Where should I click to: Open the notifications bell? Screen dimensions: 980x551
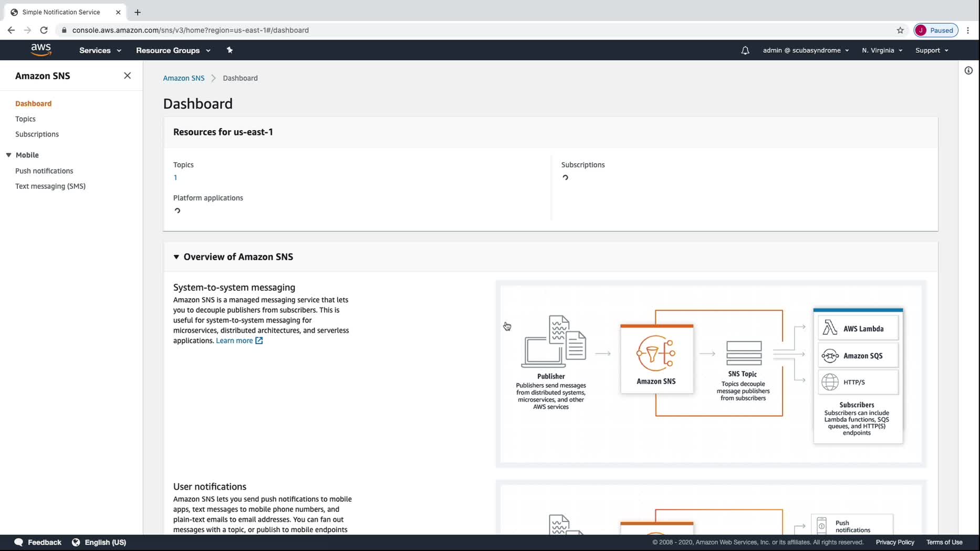point(745,50)
